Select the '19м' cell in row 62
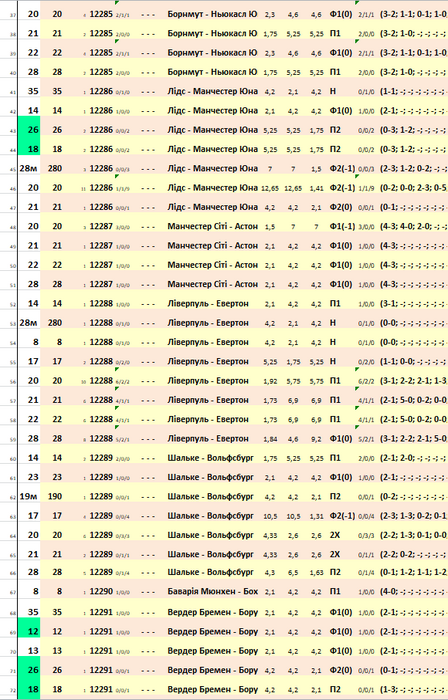This screenshot has width=448, height=700. pyautogui.click(x=29, y=496)
